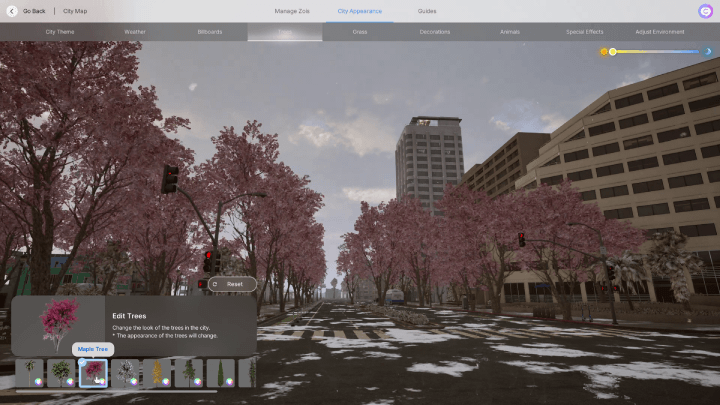Open the Billboards category
The height and width of the screenshot is (405, 720).
(x=210, y=32)
